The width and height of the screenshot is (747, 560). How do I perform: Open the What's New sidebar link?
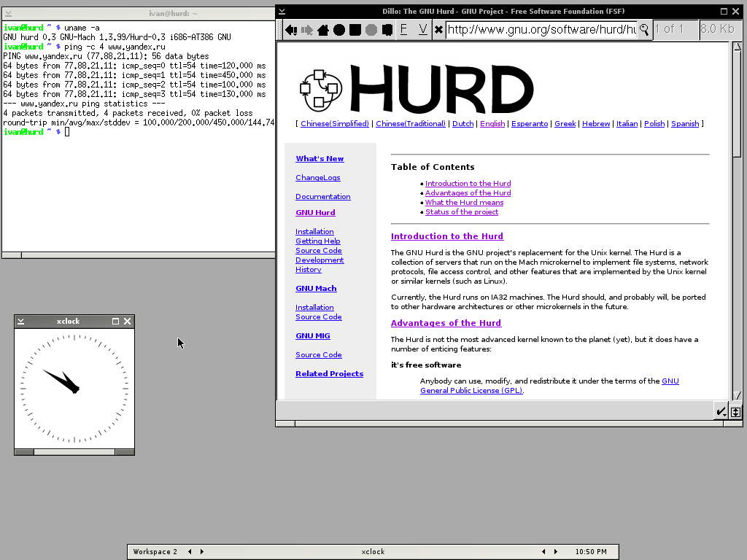[x=320, y=158]
